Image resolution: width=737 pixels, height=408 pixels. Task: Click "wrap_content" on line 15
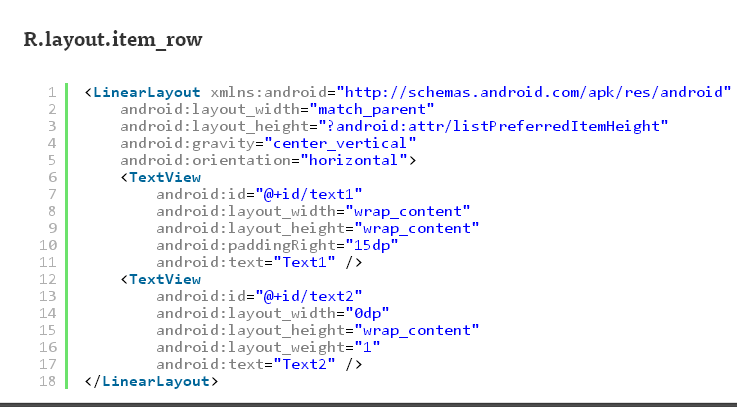click(x=416, y=330)
